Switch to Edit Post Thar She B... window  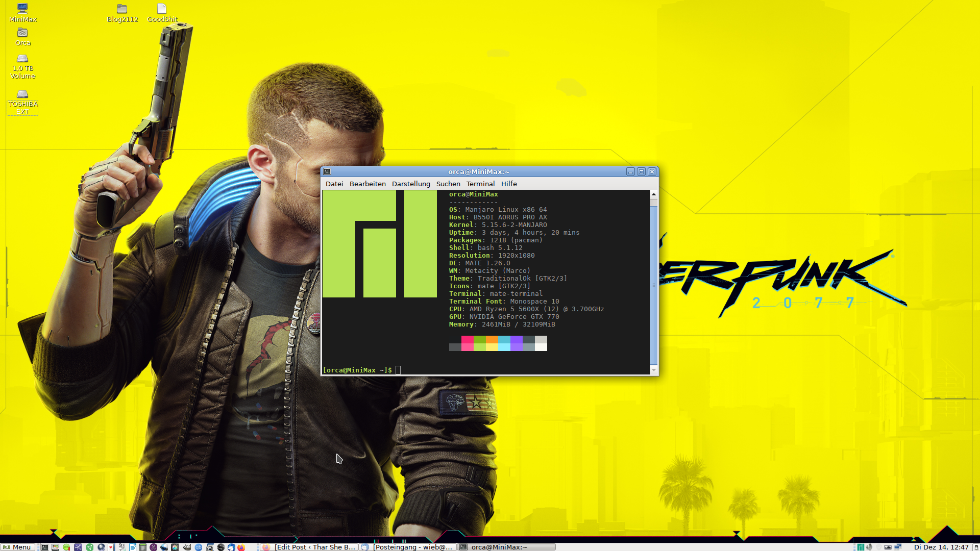(x=309, y=547)
